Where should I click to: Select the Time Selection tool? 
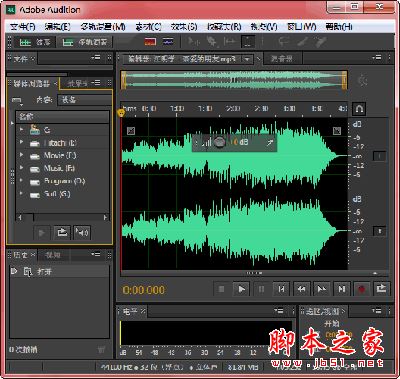pyautogui.click(x=248, y=42)
